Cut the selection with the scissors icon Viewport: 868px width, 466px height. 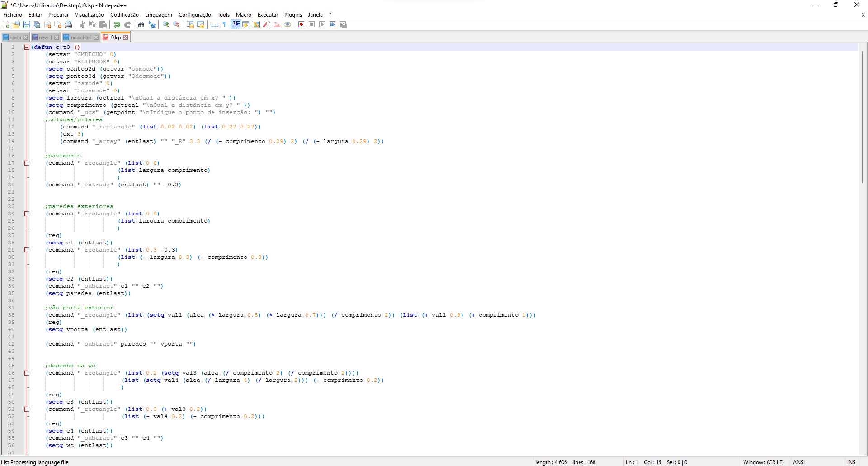tap(82, 25)
